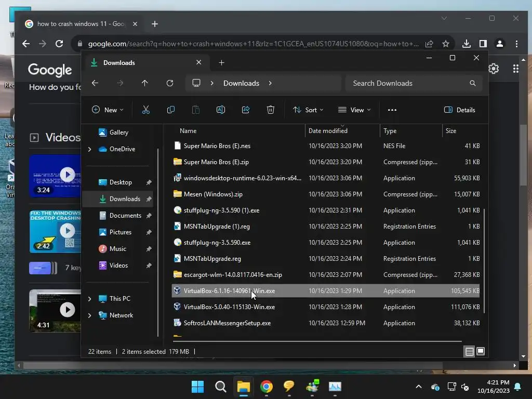Open the View dropdown
532x399 pixels.
[354, 110]
